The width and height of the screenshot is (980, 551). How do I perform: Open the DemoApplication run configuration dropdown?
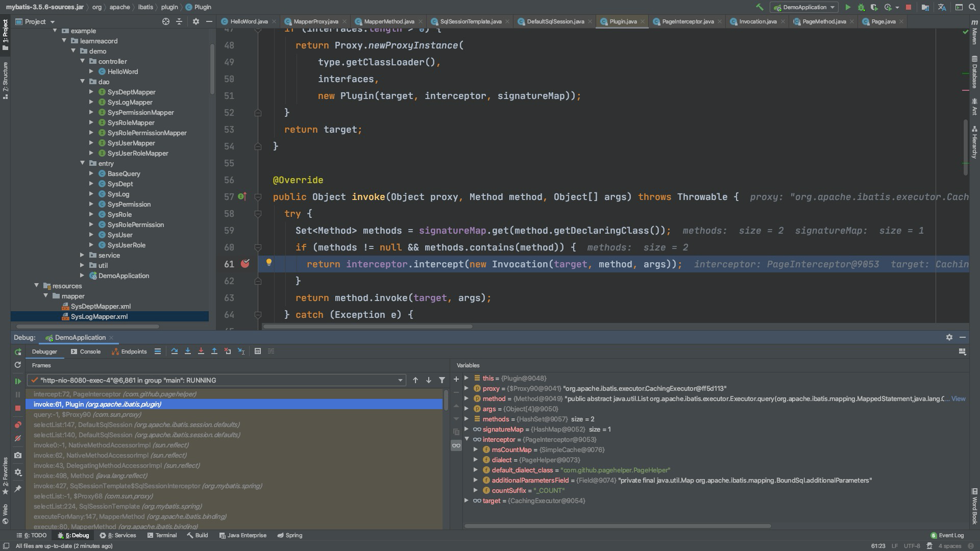(805, 7)
